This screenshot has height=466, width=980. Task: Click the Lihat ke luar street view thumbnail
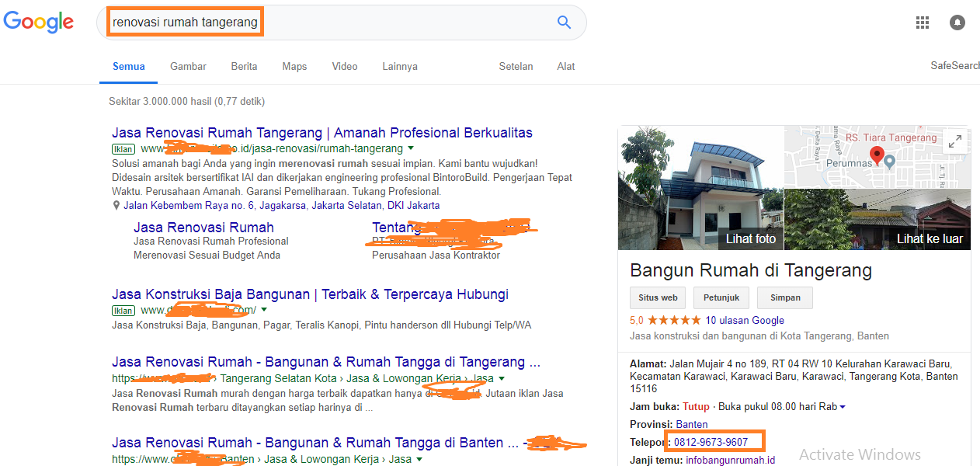click(x=877, y=219)
